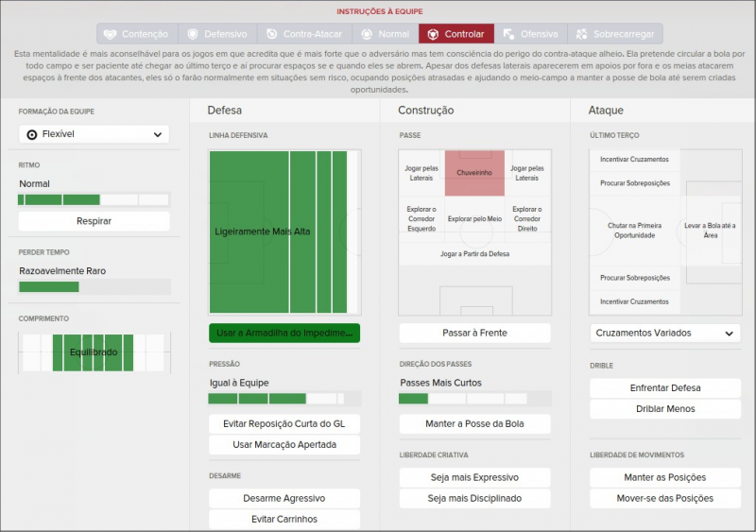This screenshot has width=756, height=532.
Task: Expand the Cruzamentos Variados dropdown
Action: pyautogui.click(x=665, y=333)
